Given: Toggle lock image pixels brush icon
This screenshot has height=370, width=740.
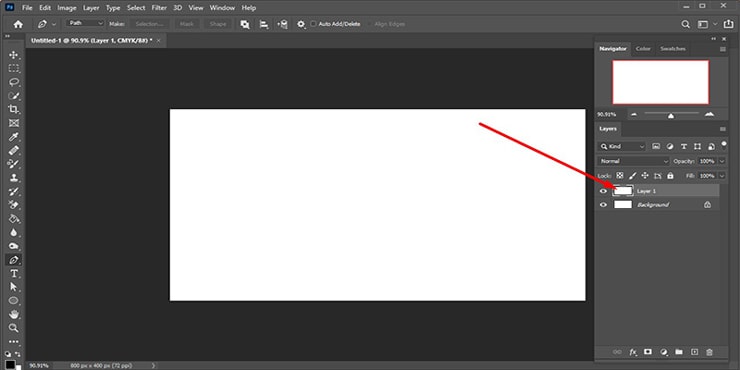Looking at the screenshot, I should [x=633, y=176].
